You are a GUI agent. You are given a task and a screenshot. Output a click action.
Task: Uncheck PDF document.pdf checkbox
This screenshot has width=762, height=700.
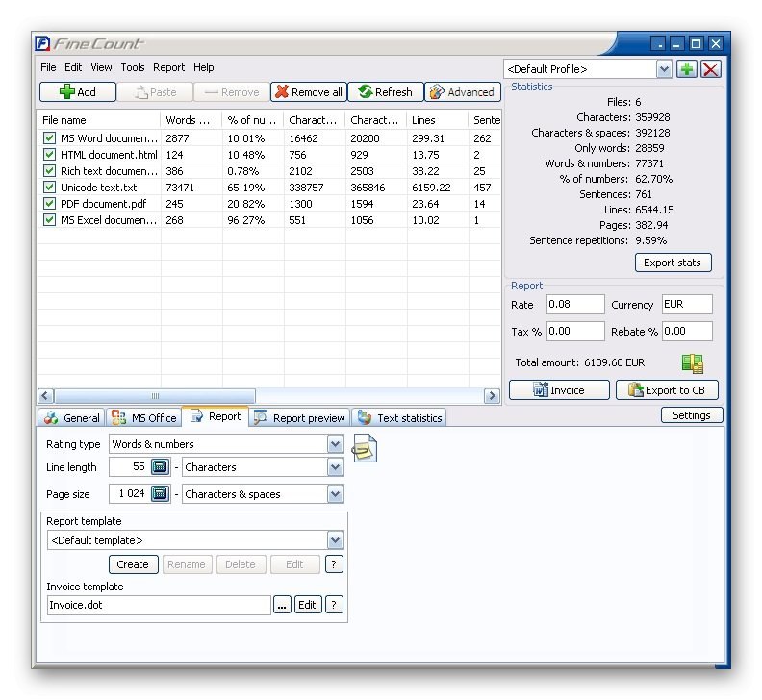point(49,204)
